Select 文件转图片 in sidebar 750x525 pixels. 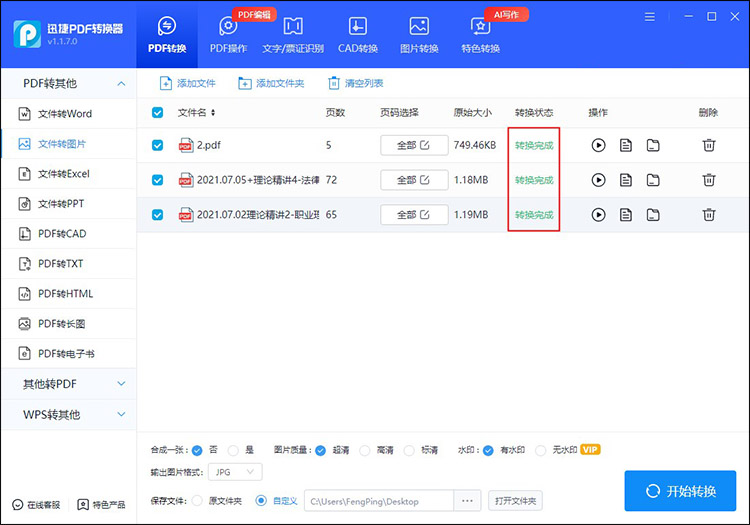69,144
